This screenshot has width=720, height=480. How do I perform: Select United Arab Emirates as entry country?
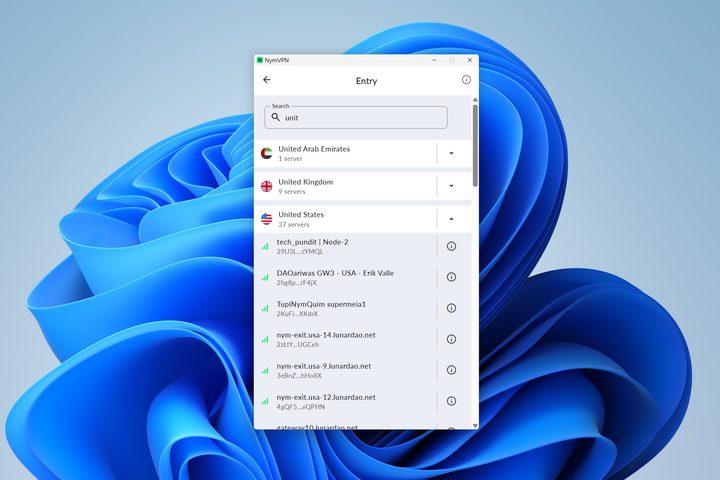click(x=345, y=153)
